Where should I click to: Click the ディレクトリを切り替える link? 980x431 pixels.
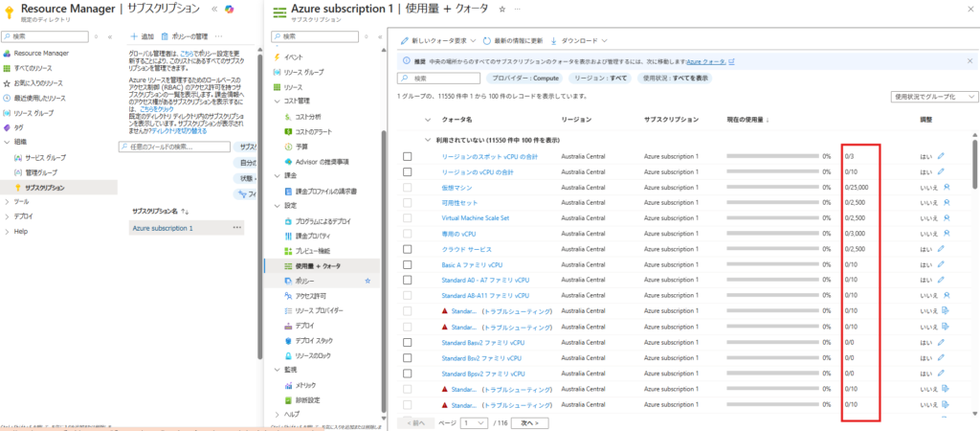coord(179,131)
